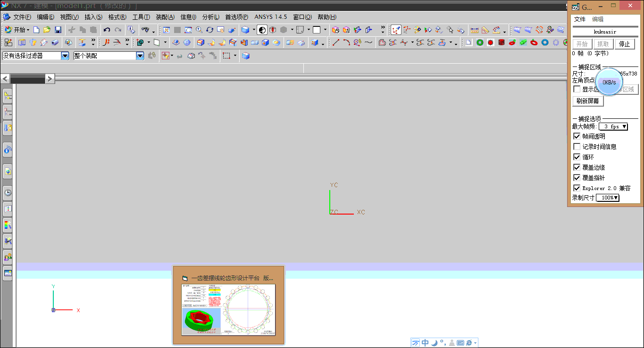Screen dimensions: 644x348
Task: Click the left scroll arrow of scrollbar
Action: coord(5,79)
